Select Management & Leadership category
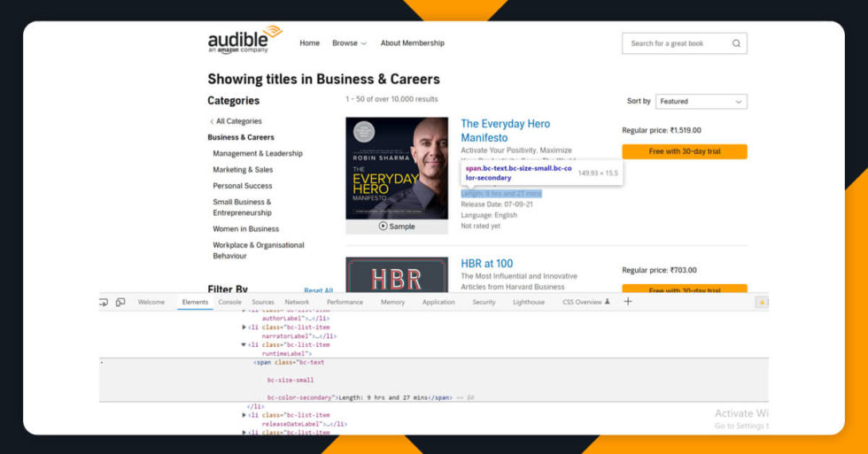 tap(258, 154)
